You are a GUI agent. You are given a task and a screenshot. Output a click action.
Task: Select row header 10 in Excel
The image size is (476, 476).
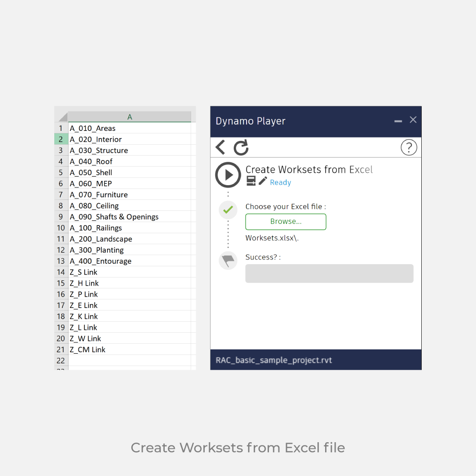coord(61,228)
